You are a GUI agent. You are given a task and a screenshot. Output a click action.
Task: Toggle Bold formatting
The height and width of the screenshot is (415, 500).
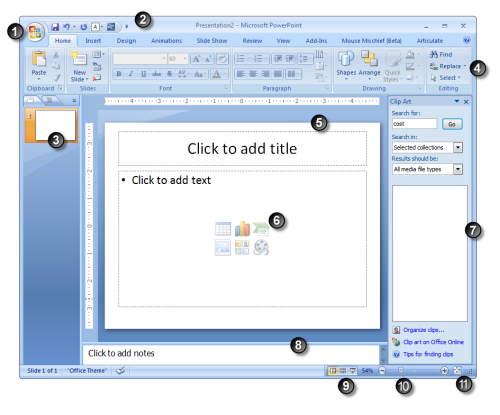119,74
